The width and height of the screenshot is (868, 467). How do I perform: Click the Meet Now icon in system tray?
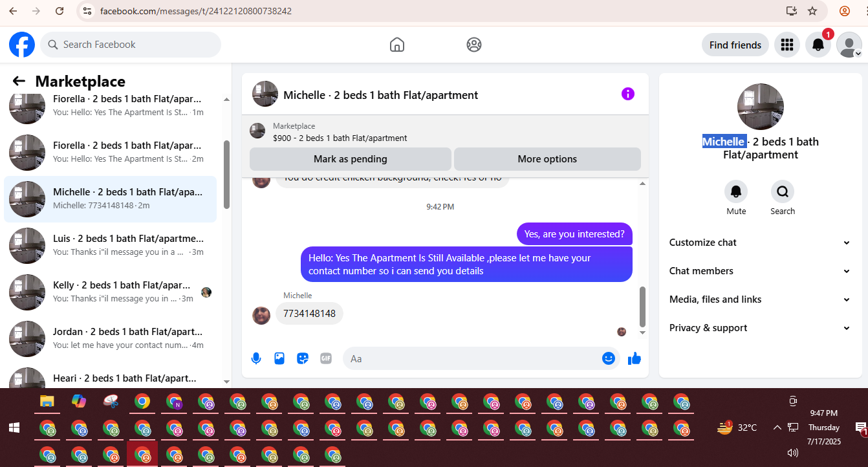793,401
